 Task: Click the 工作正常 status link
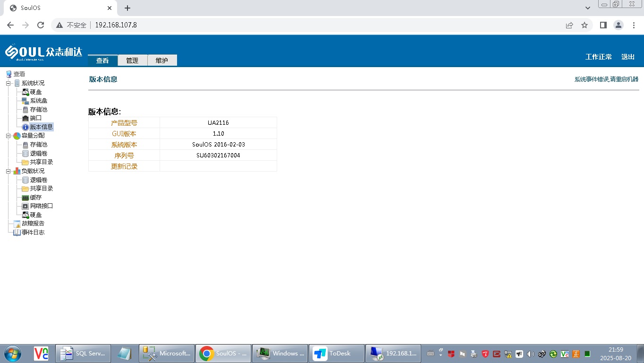click(x=599, y=57)
